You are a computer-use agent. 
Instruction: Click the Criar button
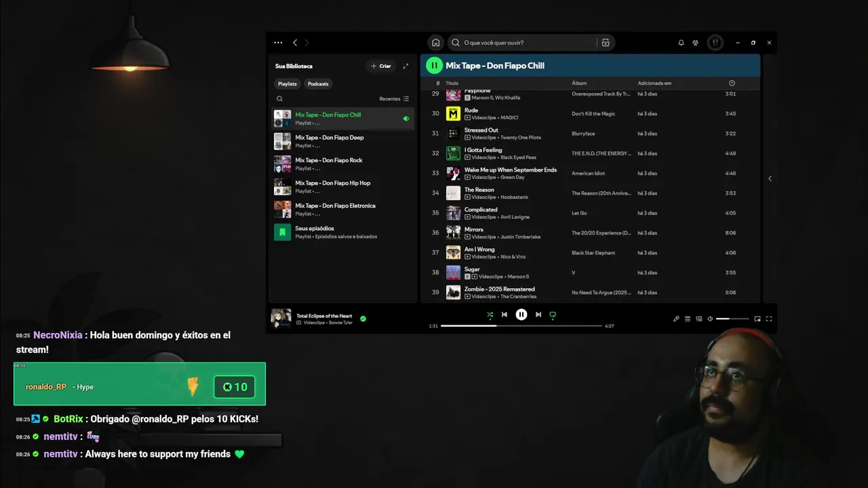point(381,66)
